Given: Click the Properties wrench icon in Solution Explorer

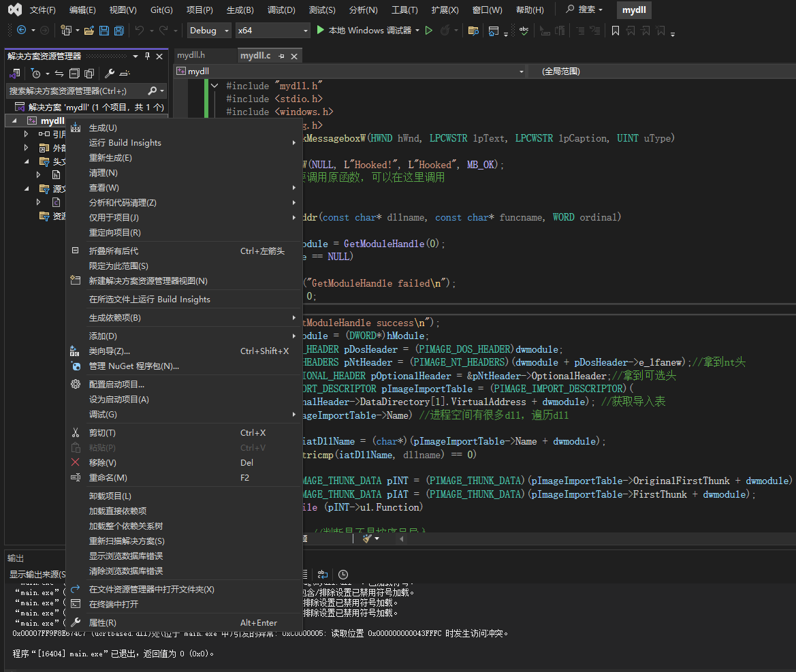Looking at the screenshot, I should click(110, 74).
